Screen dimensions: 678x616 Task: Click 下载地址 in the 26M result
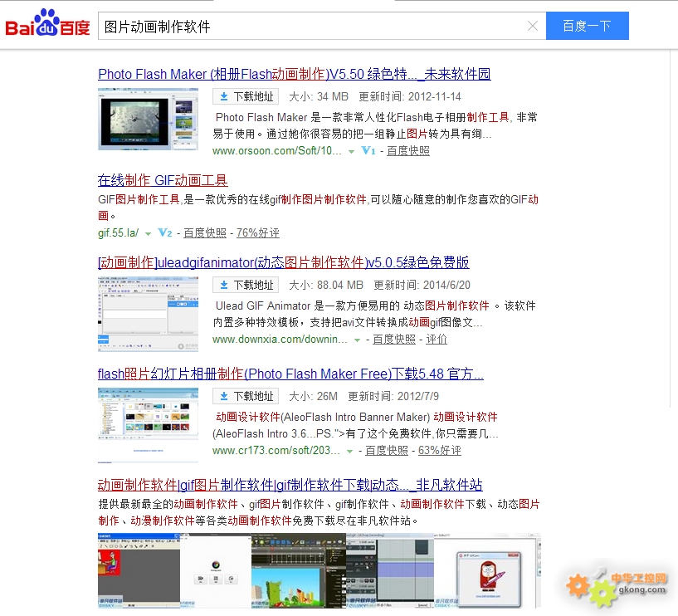pyautogui.click(x=246, y=396)
